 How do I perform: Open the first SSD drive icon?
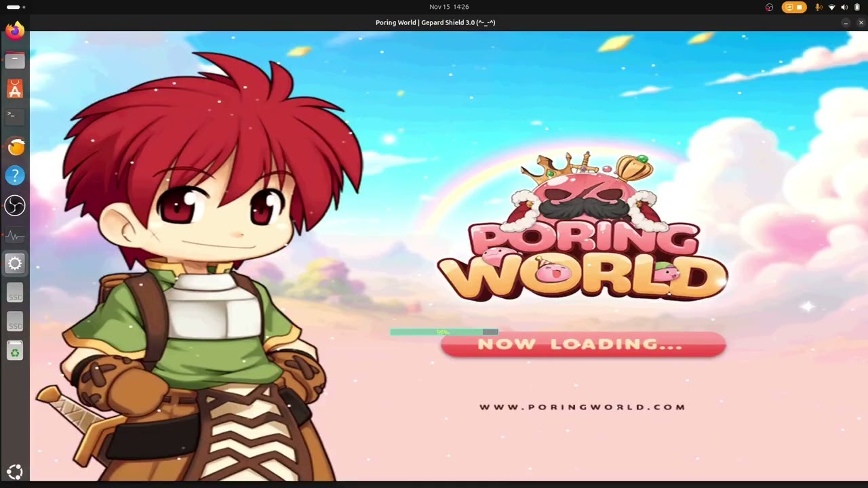coord(15,293)
